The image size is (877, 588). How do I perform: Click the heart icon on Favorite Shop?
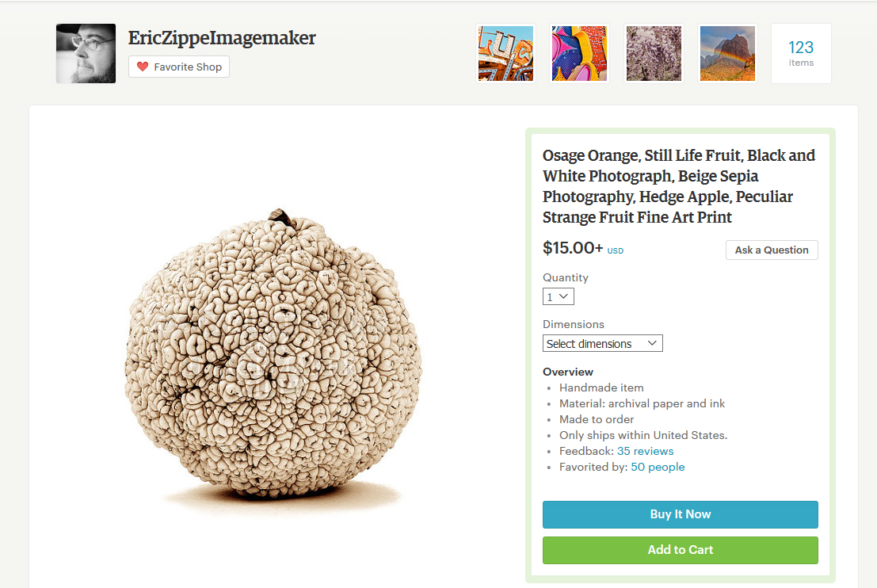tap(143, 67)
